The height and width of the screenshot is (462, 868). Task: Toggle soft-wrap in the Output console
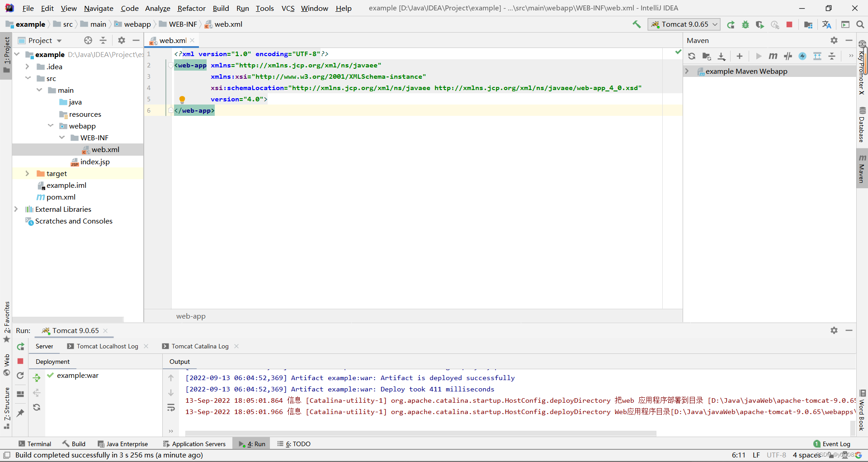tap(171, 408)
